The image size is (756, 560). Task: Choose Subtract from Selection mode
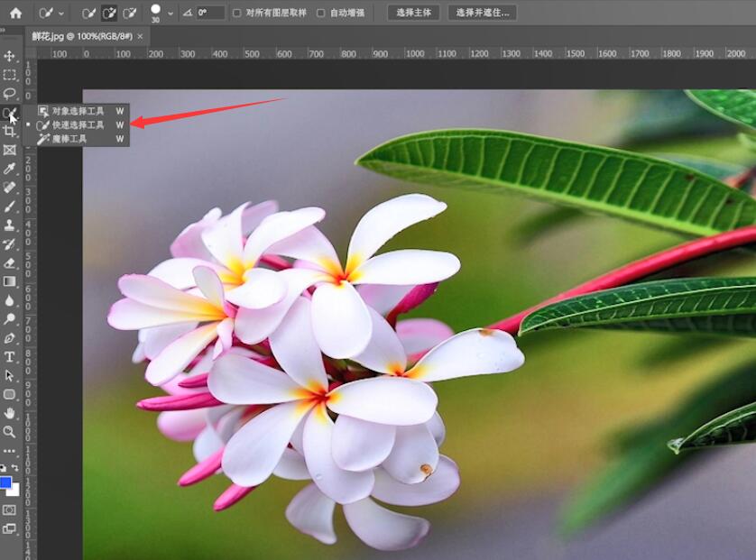click(x=130, y=13)
